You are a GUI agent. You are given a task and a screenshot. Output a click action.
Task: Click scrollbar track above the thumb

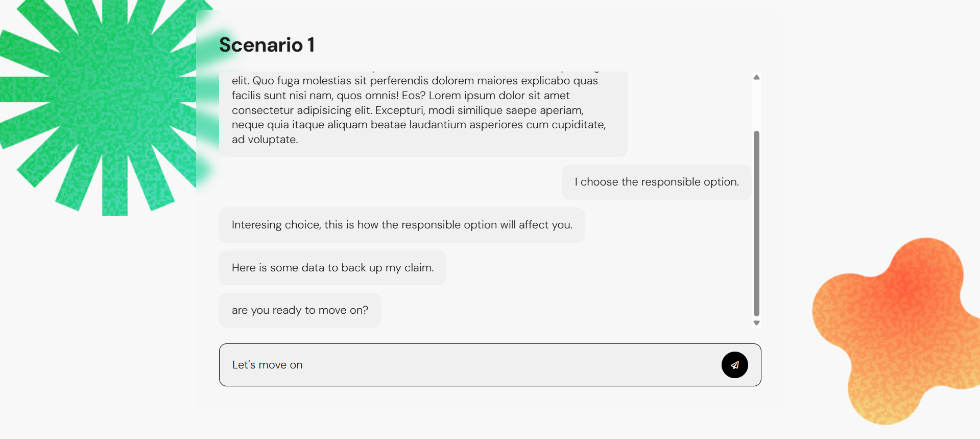point(756,106)
